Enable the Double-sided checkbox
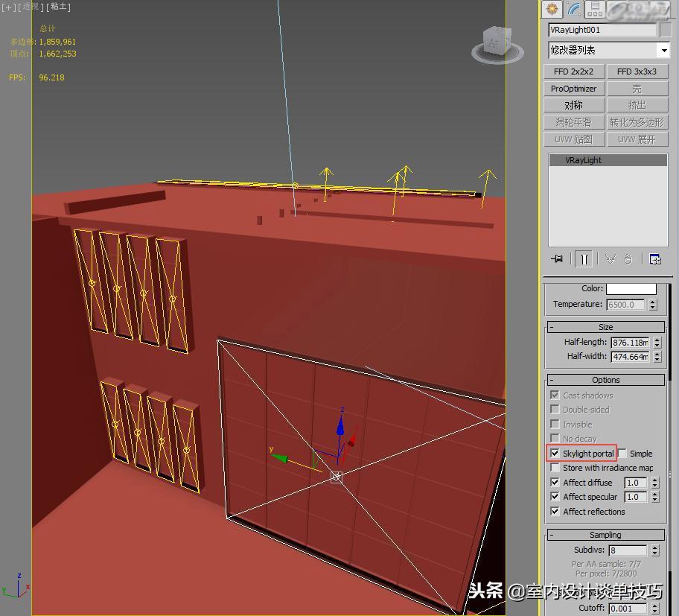Image resolution: width=679 pixels, height=616 pixels. (555, 409)
